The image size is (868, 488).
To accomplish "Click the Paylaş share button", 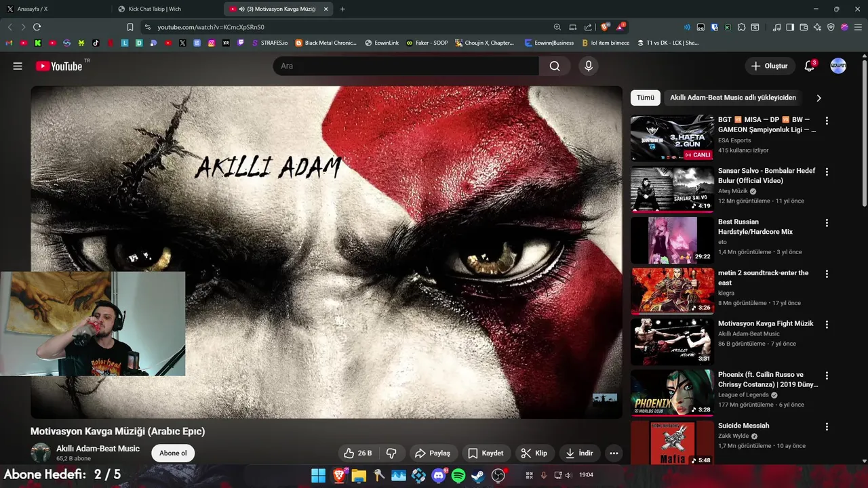I will [433, 453].
